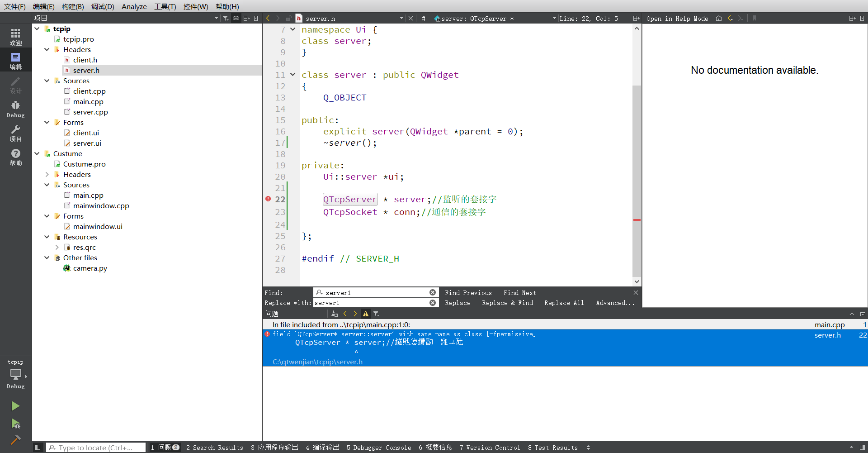
Task: Collapse the tcpip Headers folder
Action: click(47, 49)
